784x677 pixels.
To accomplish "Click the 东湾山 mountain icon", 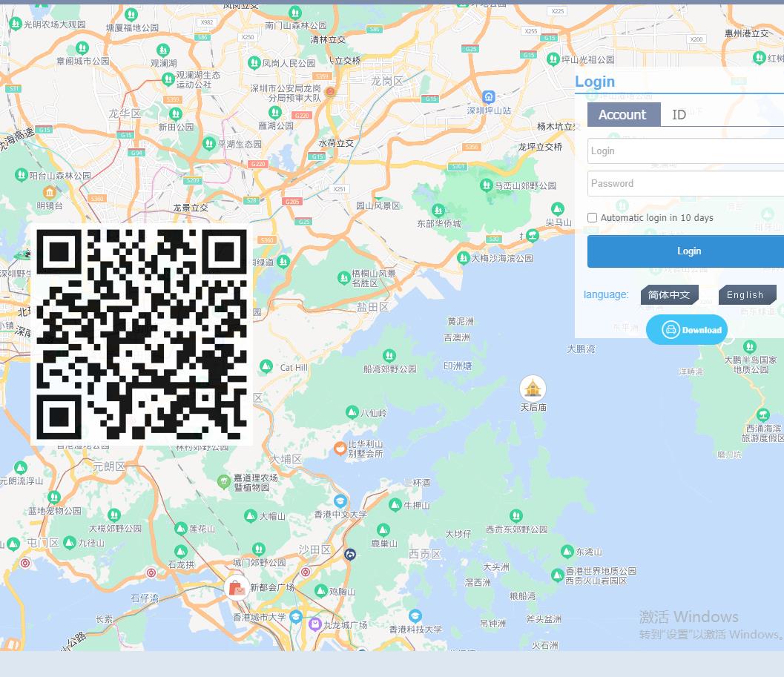I will pyautogui.click(x=567, y=552).
